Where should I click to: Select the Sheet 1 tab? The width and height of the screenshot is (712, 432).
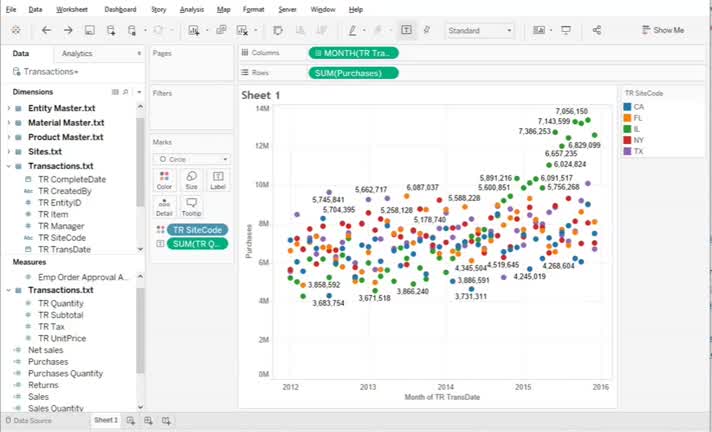click(x=106, y=420)
